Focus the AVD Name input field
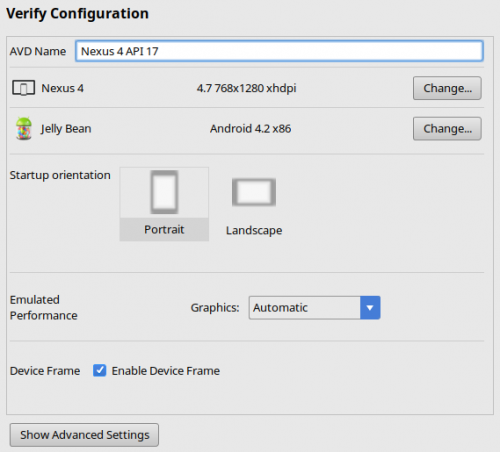Screen dimensions: 500x452 pos(279,51)
